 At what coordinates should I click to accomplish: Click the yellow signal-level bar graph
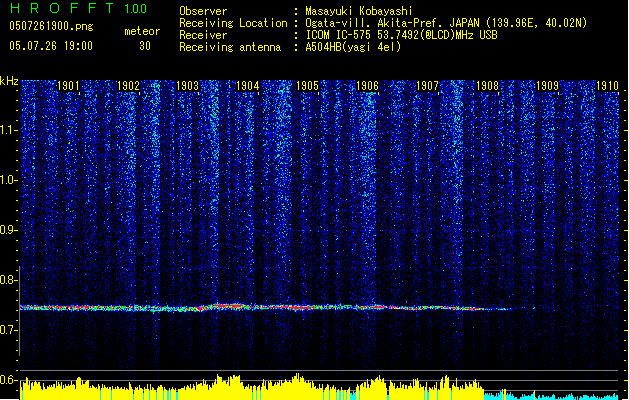click(x=252, y=387)
